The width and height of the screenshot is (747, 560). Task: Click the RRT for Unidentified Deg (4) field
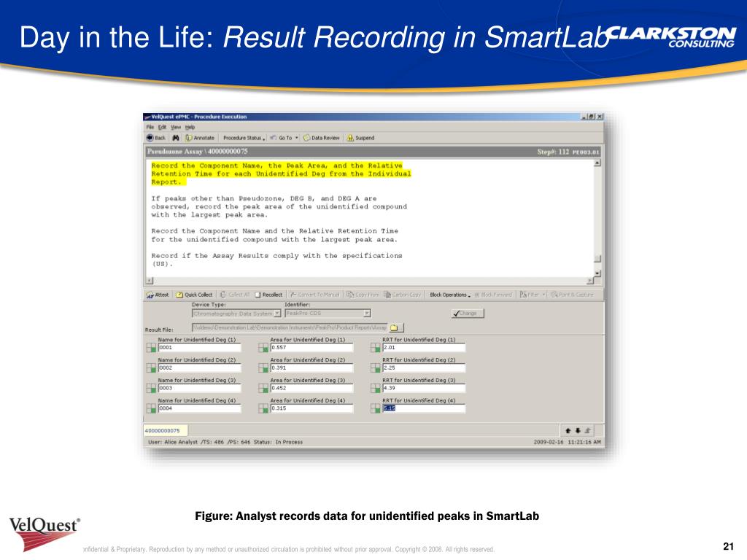pyautogui.click(x=424, y=408)
